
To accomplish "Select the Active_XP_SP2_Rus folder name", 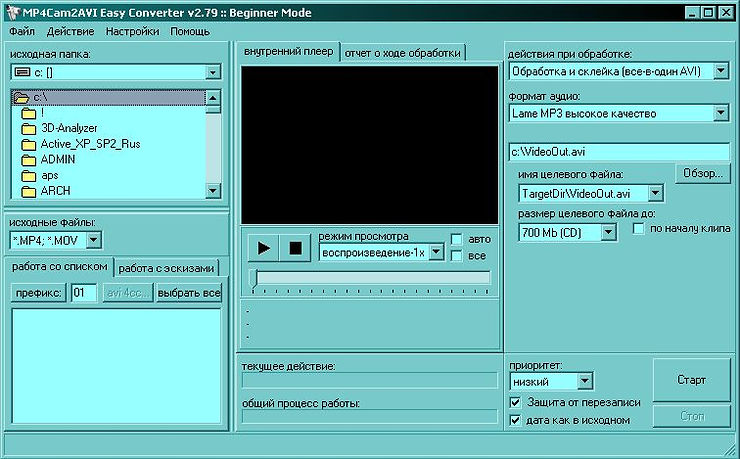I will (x=91, y=144).
